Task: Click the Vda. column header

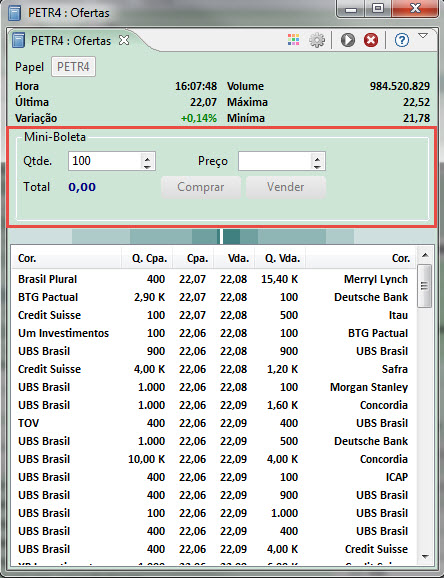Action: click(234, 258)
